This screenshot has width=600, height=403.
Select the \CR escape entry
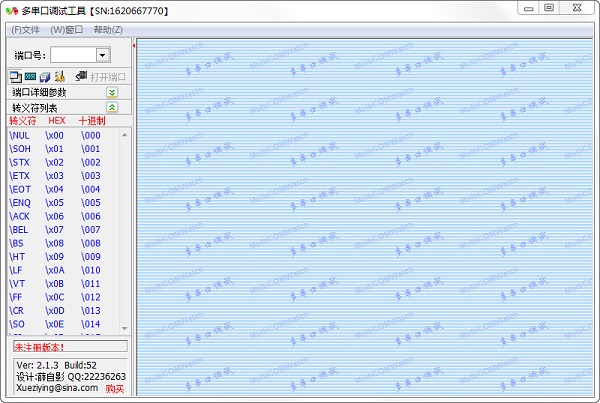(x=16, y=311)
